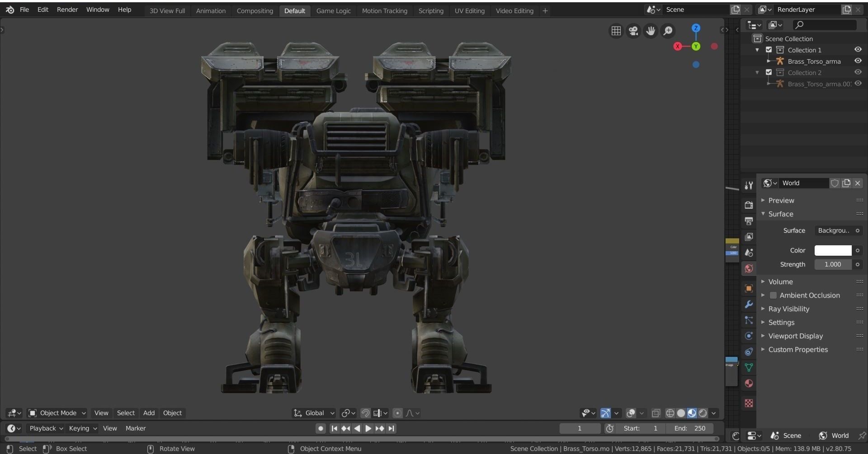Toggle Collection 2 visibility eye
Image resolution: width=868 pixels, height=454 pixels.
(x=858, y=72)
